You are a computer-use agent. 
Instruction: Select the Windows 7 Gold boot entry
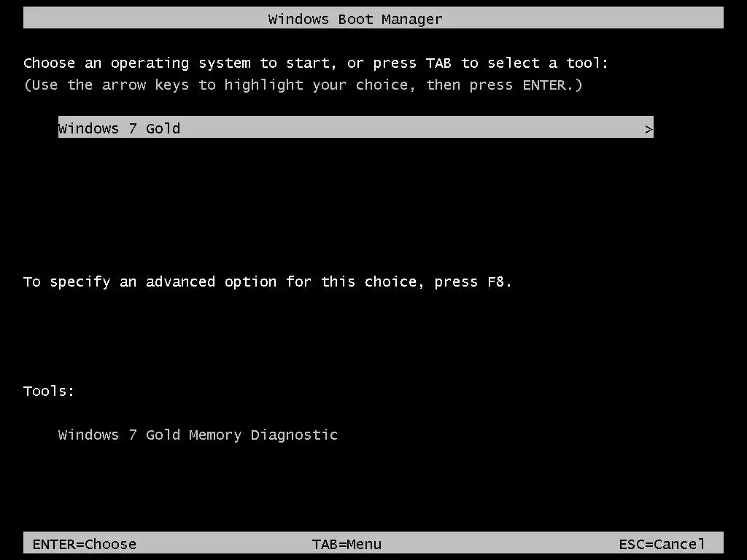coord(355,127)
